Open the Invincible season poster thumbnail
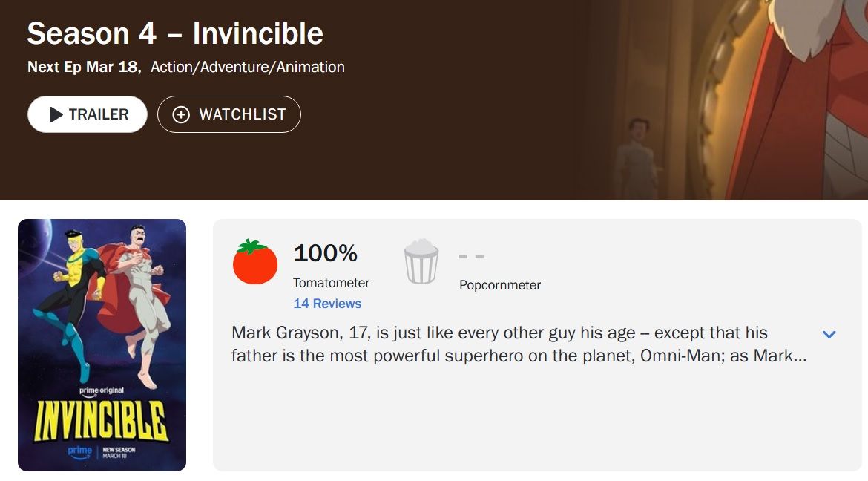 (102, 345)
